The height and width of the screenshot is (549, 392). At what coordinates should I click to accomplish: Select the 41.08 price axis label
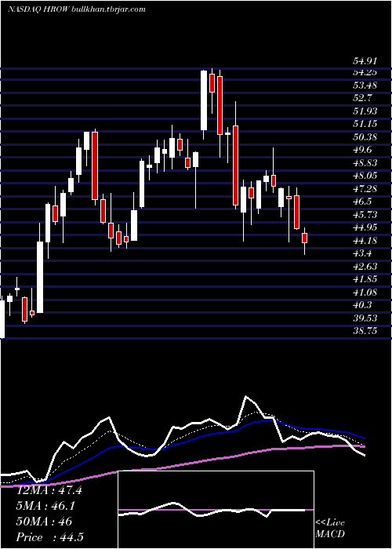(365, 293)
